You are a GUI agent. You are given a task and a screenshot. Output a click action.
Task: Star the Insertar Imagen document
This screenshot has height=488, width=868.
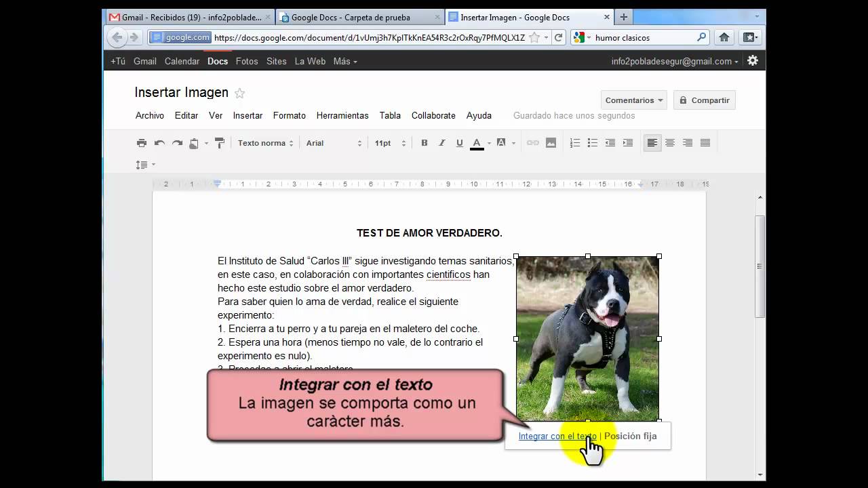(x=239, y=94)
